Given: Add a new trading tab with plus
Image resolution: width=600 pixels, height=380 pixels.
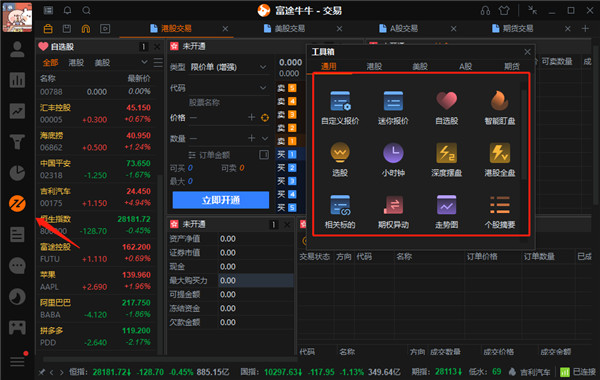Looking at the screenshot, I should [585, 29].
